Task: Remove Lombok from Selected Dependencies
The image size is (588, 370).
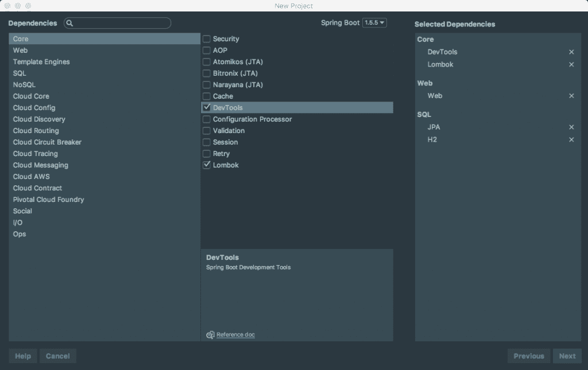Action: pos(571,64)
